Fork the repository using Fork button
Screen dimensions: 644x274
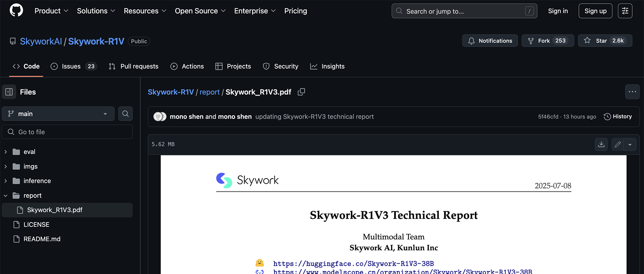tap(547, 41)
